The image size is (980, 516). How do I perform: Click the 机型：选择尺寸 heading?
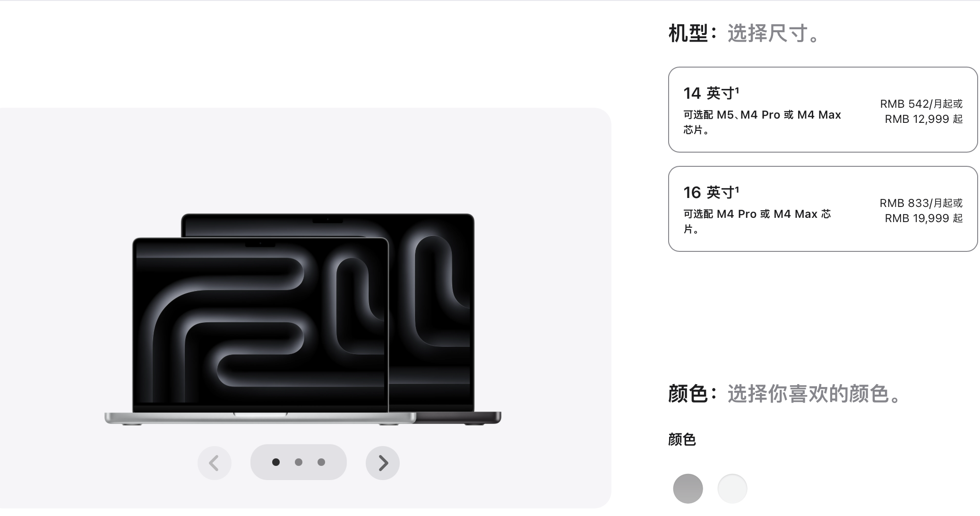click(x=744, y=34)
